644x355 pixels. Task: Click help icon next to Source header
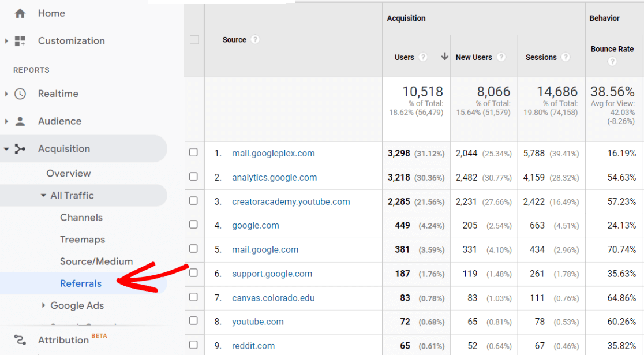[255, 40]
